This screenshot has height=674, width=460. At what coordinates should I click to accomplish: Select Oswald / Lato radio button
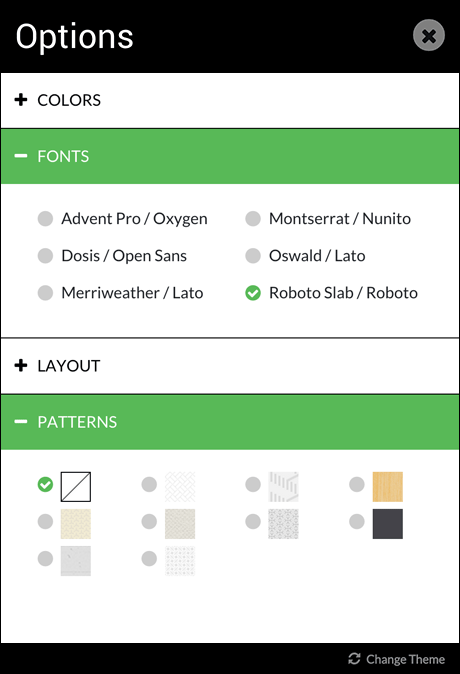[x=253, y=255]
